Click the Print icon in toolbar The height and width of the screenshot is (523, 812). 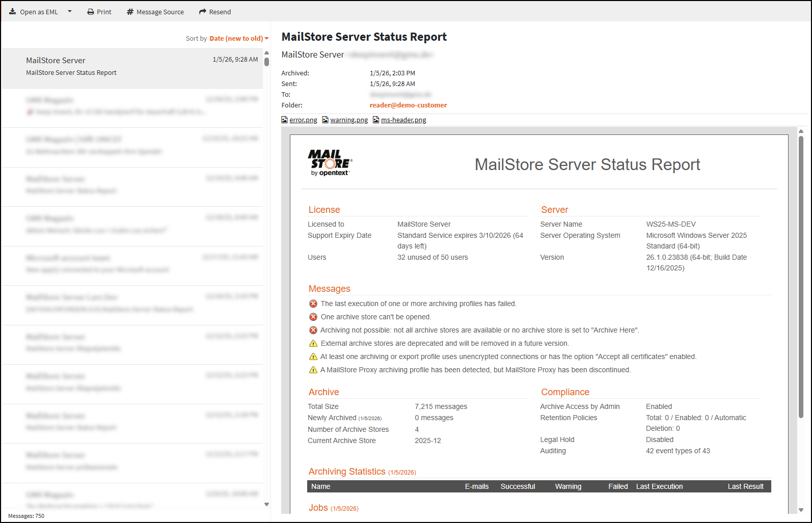click(x=91, y=12)
